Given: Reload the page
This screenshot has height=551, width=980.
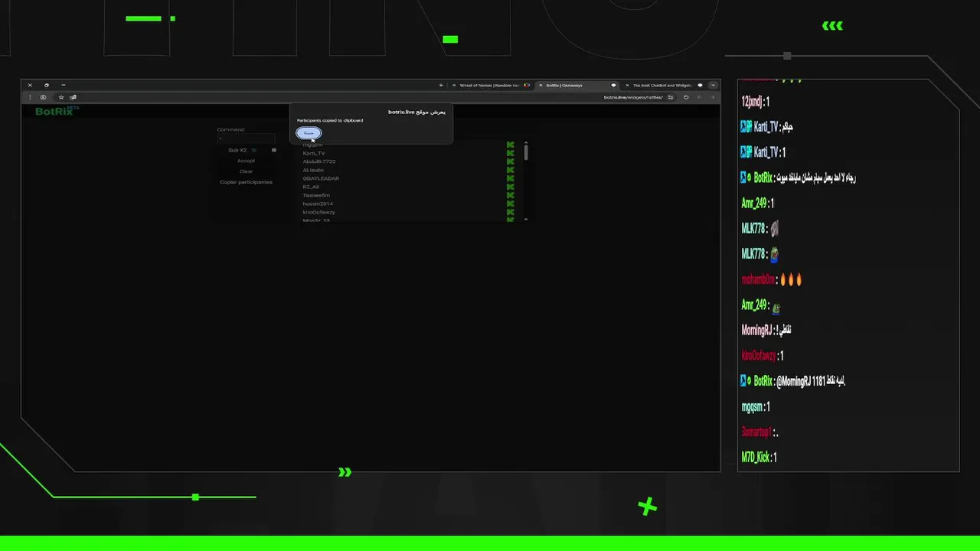Looking at the screenshot, I should pyautogui.click(x=686, y=97).
